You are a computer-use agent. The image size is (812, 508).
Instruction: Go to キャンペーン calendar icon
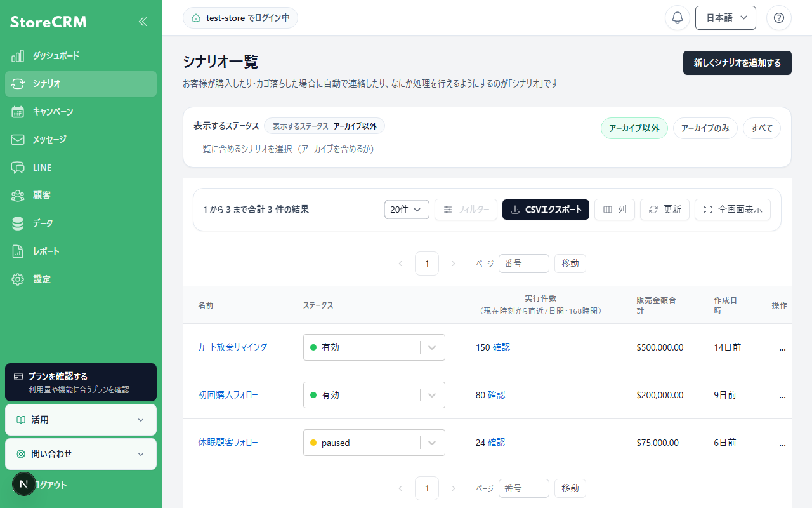click(x=18, y=112)
